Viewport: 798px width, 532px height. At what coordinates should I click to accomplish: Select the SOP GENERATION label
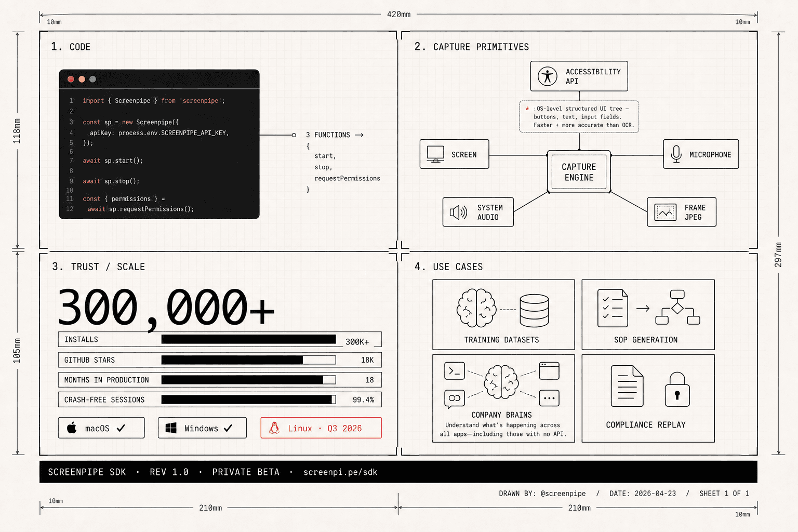point(646,340)
